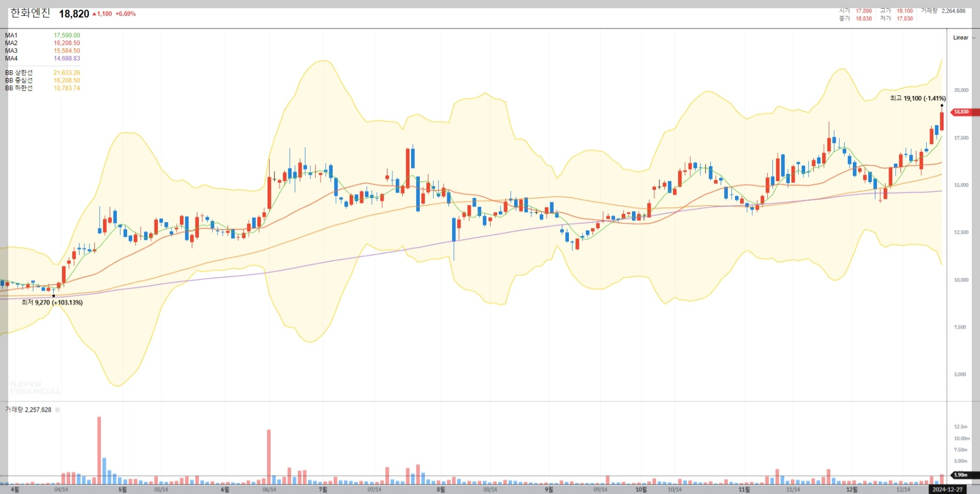Click the 9월 label on the time axis
The width and height of the screenshot is (980, 494).
[x=549, y=490]
